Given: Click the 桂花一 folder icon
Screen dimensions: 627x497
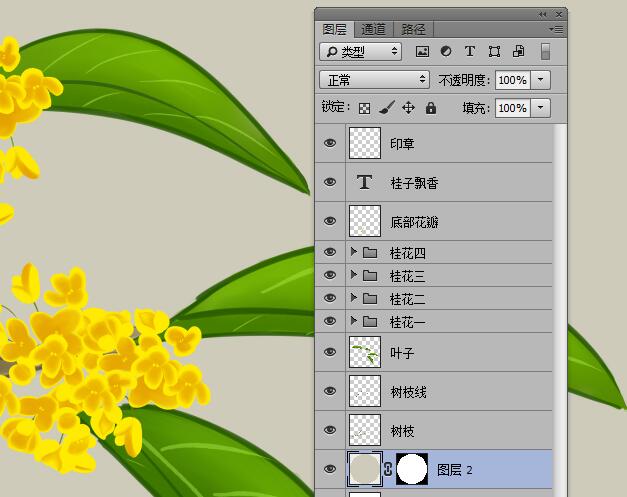Looking at the screenshot, I should [370, 321].
